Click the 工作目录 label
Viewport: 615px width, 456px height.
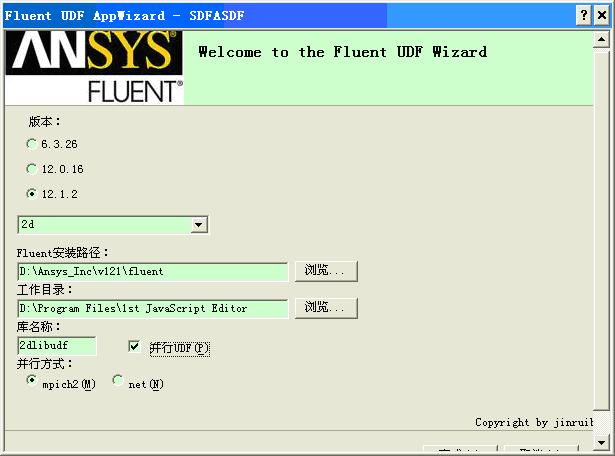tap(44, 290)
